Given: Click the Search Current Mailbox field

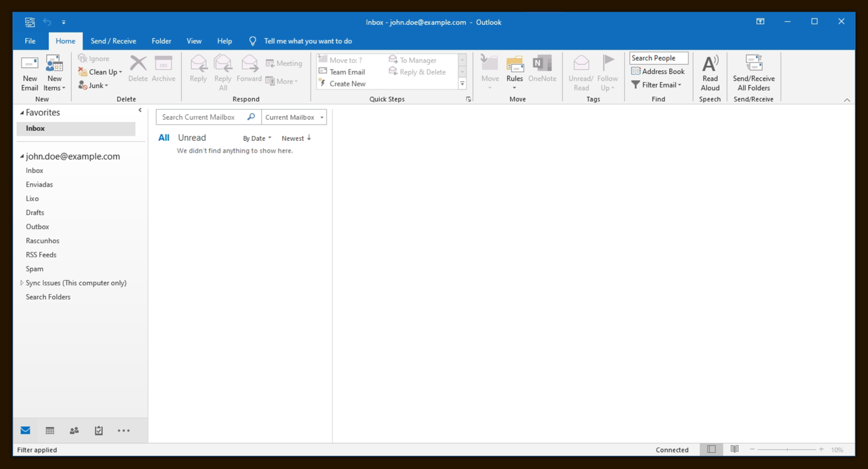Looking at the screenshot, I should [202, 117].
